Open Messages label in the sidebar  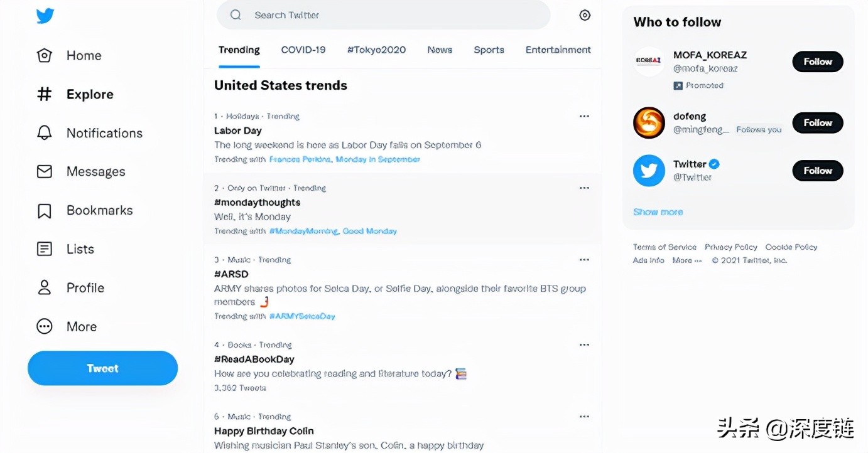[x=96, y=171]
